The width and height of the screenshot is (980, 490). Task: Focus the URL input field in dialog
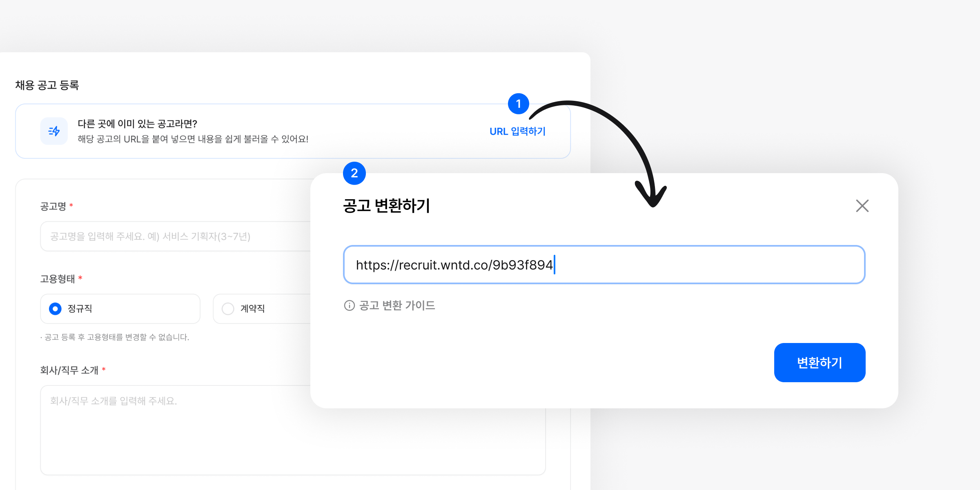coord(604,265)
